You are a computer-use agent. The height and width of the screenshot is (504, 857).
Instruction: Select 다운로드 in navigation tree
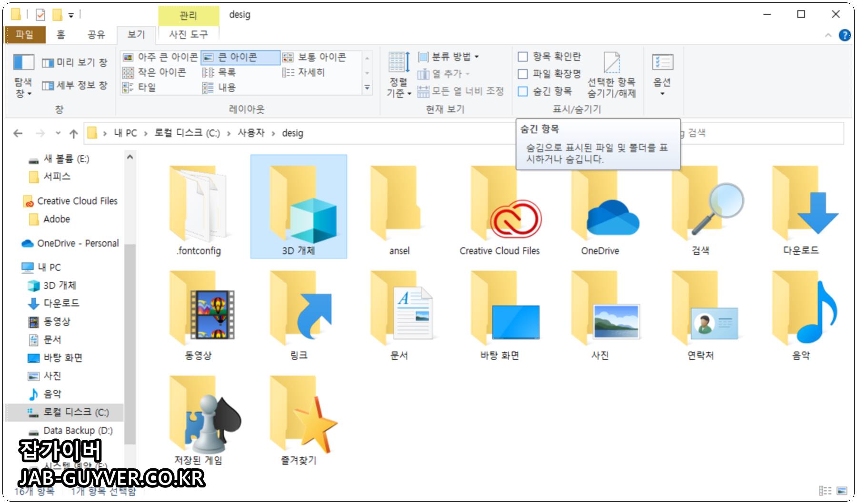click(x=61, y=303)
